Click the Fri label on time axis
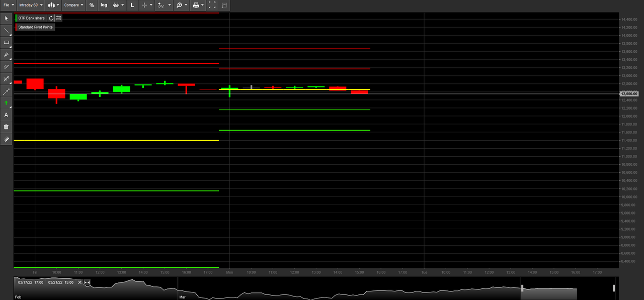 (x=35, y=272)
